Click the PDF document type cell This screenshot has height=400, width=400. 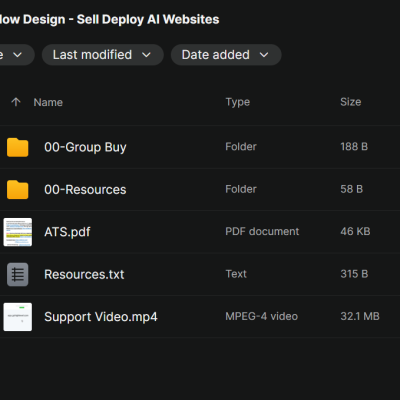click(x=262, y=231)
